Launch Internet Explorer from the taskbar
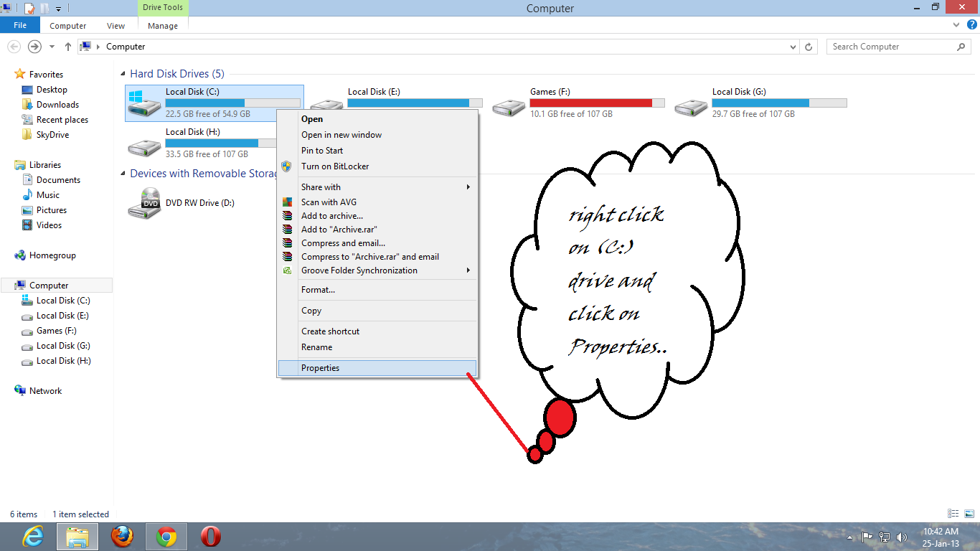 33,536
